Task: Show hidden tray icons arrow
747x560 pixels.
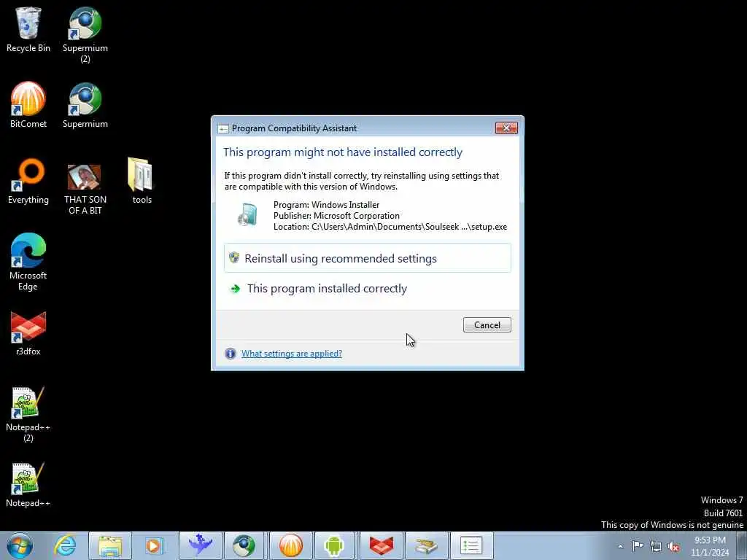Action: [620, 546]
